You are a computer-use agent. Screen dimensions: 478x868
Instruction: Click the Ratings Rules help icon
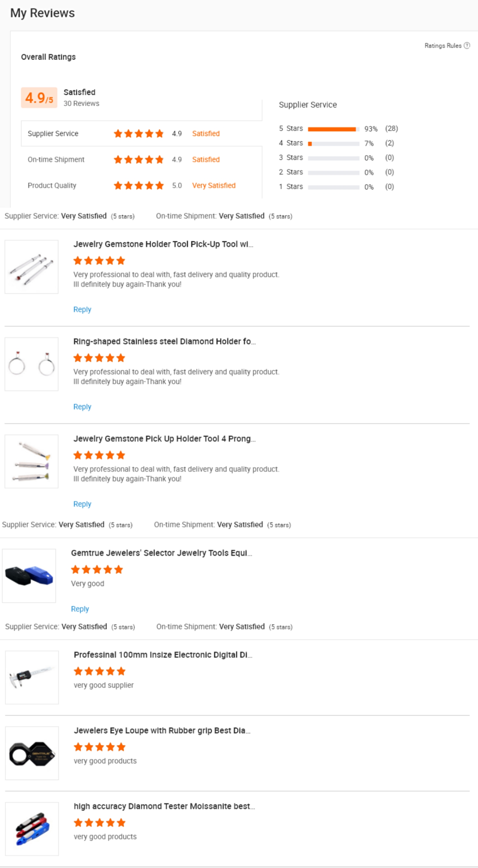(x=467, y=46)
